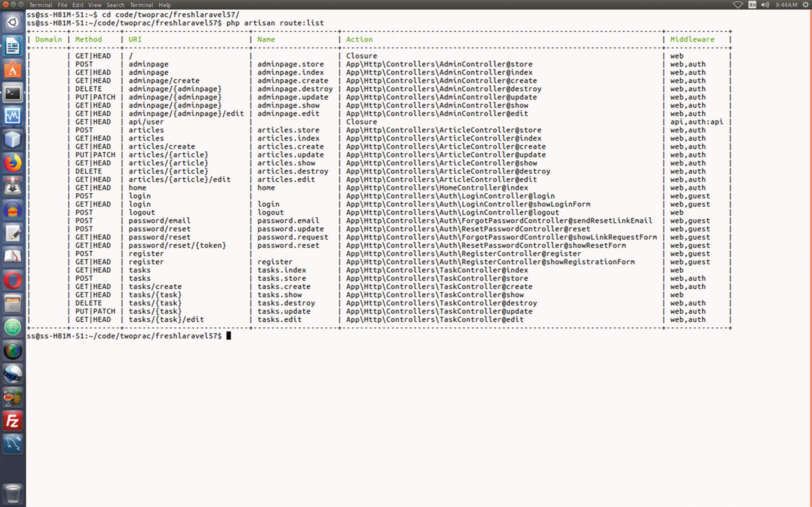The image size is (812, 507).
Task: Click 'ArticleController@update' action text
Action: [x=493, y=155]
